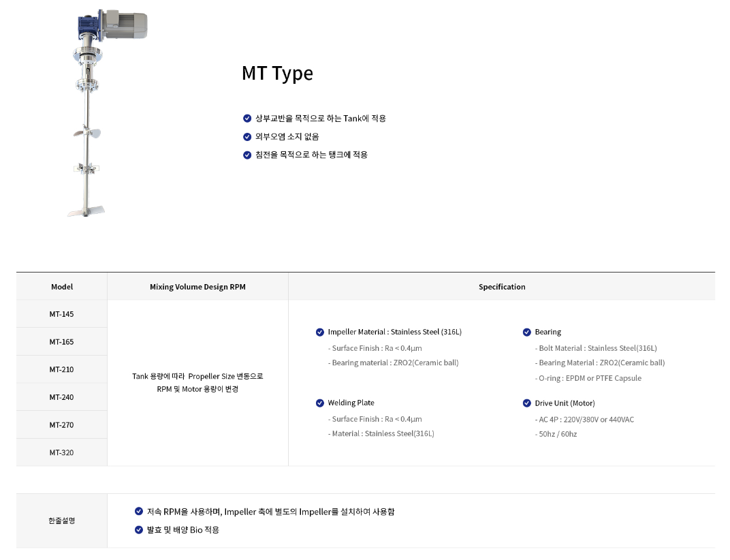Click the Specification column header
Screen dimensions: 730x560
pyautogui.click(x=502, y=287)
